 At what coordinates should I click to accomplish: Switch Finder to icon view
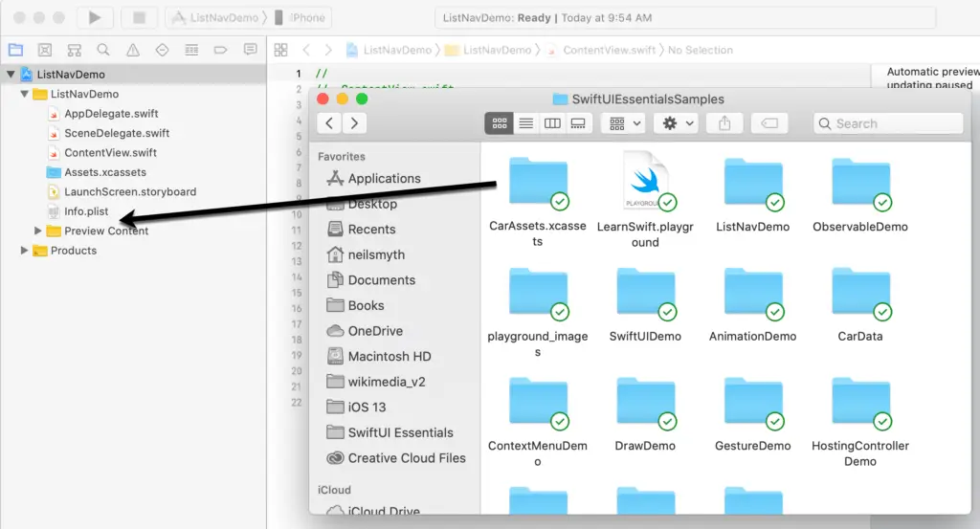499,123
